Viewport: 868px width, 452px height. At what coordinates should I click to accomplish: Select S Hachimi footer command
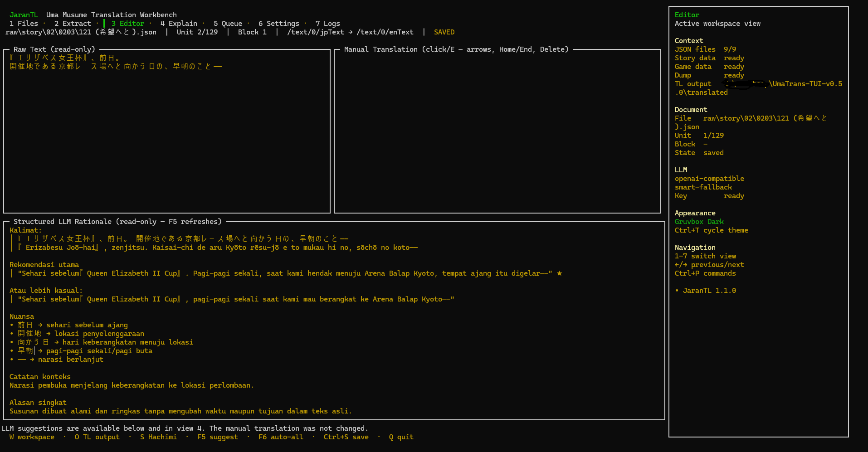158,437
